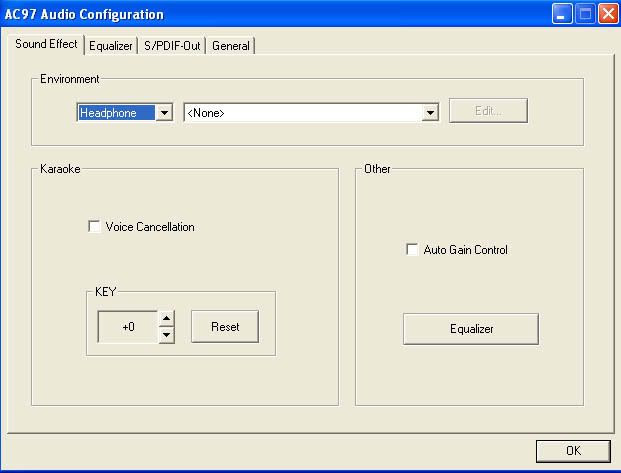Confirm with the OK button
This screenshot has height=473, width=621.
573,451
